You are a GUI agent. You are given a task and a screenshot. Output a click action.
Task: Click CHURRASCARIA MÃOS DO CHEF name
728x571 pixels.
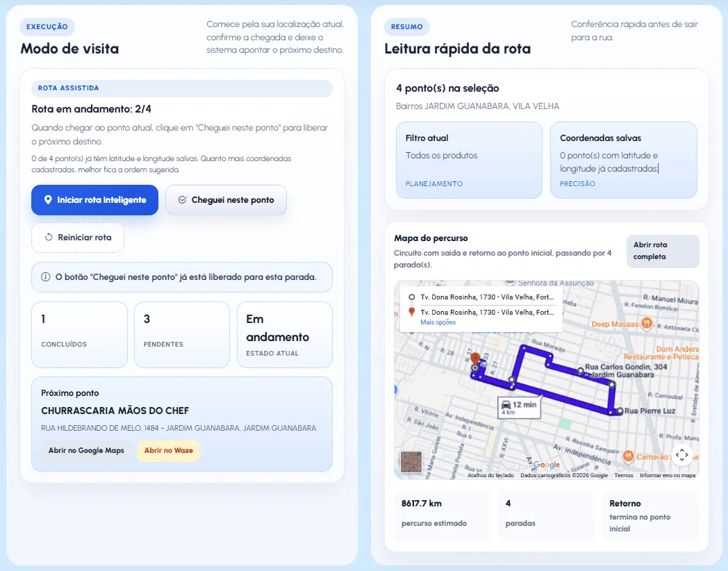[x=115, y=411]
